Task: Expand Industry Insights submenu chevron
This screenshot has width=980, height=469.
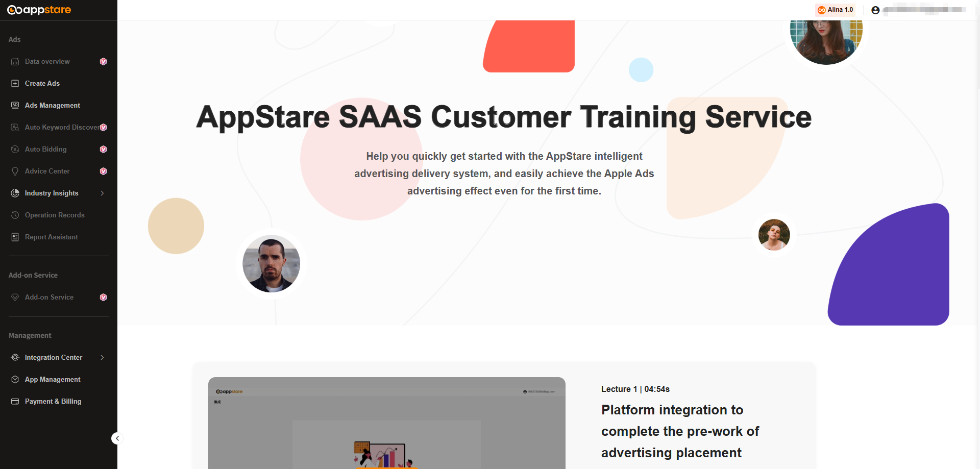Action: (x=103, y=193)
